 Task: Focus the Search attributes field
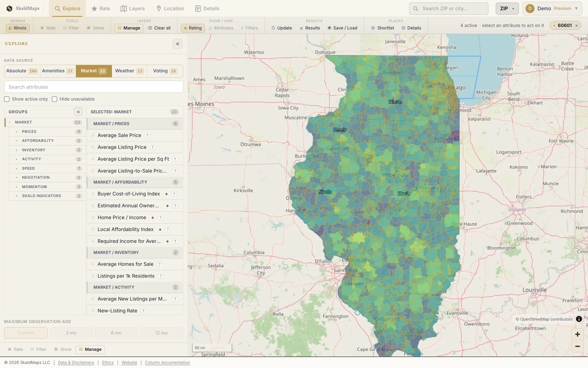(94, 87)
